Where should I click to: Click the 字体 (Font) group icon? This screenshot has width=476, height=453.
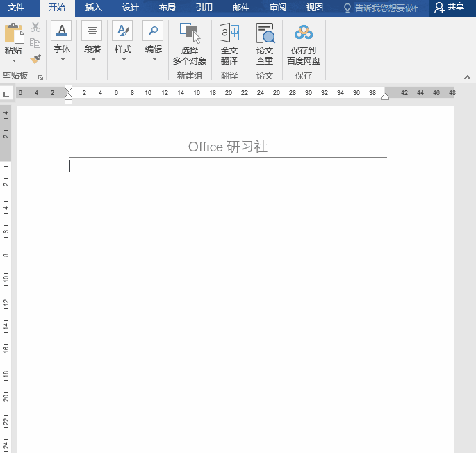tap(61, 31)
